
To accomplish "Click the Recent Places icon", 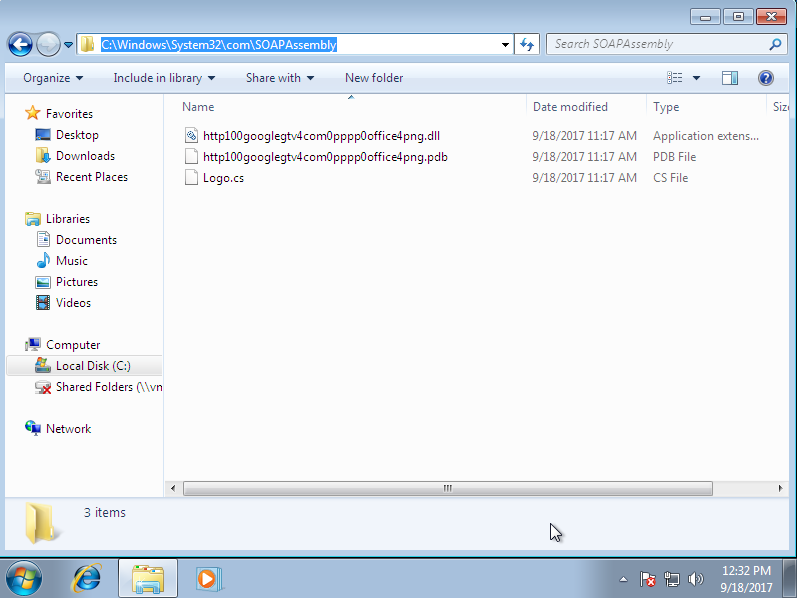I will point(43,176).
